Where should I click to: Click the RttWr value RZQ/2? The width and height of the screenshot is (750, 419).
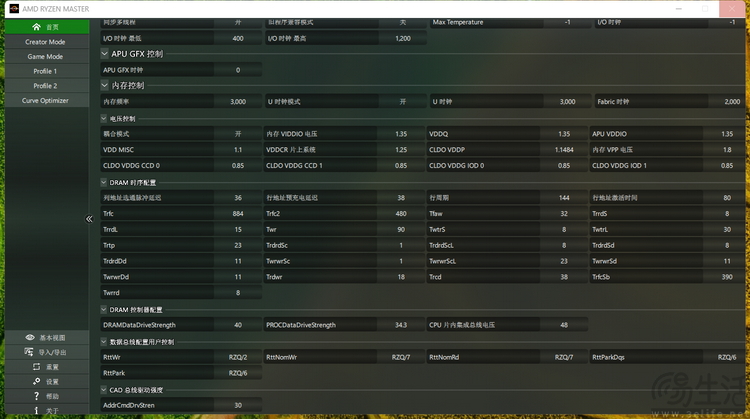[x=238, y=357]
